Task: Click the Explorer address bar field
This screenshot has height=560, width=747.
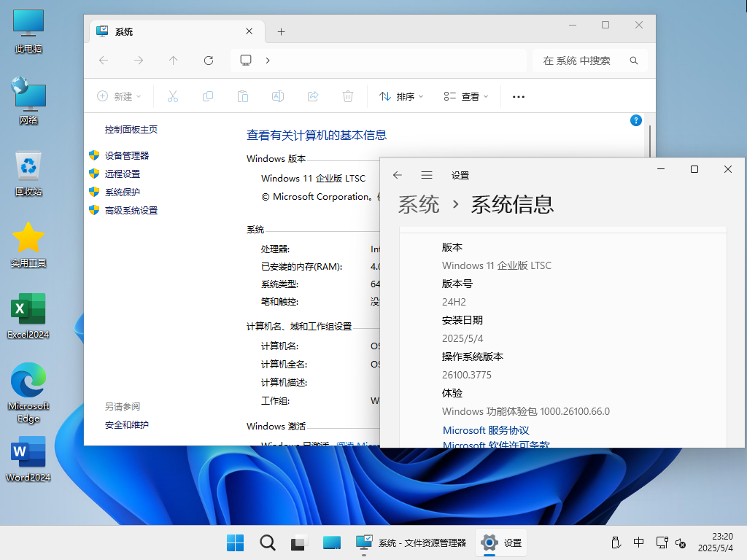Action: tap(379, 61)
